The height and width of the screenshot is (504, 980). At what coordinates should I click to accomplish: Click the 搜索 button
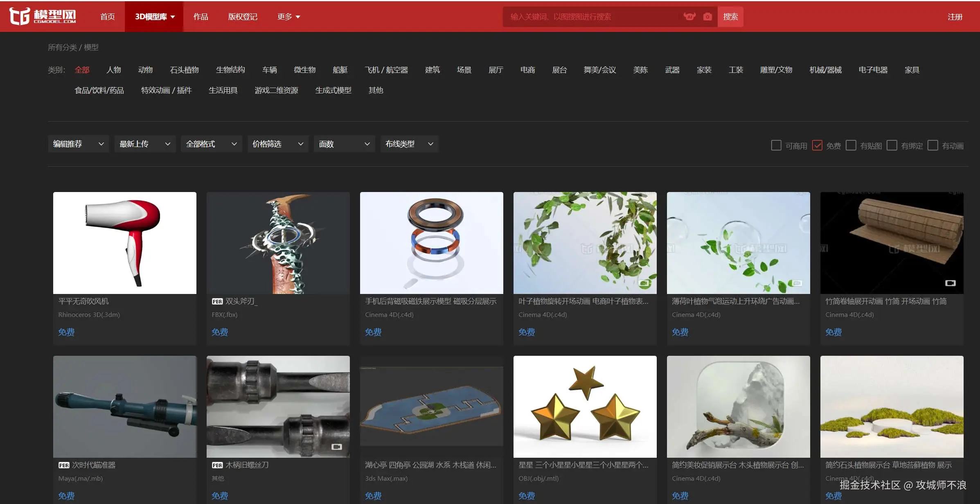(x=730, y=17)
